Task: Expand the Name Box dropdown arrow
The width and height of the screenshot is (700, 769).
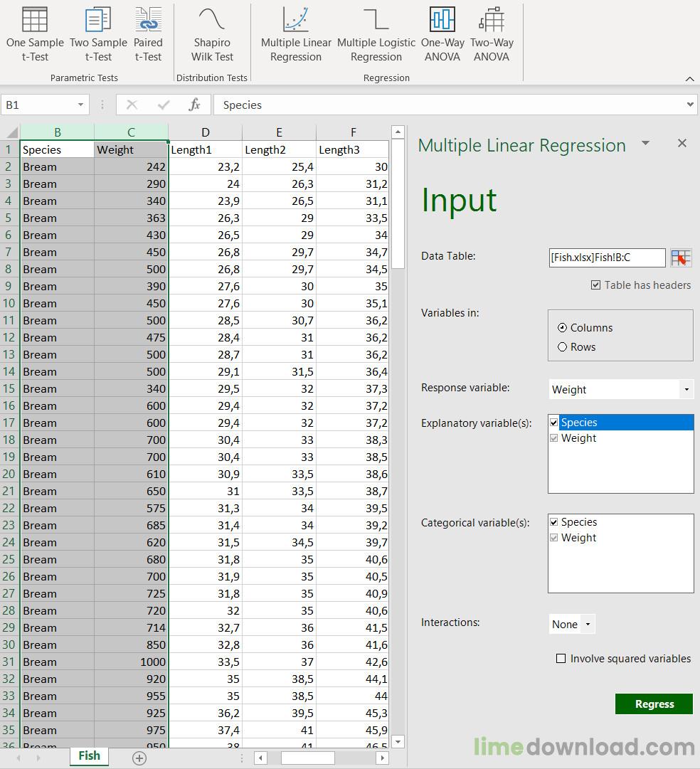Action: tap(80, 105)
